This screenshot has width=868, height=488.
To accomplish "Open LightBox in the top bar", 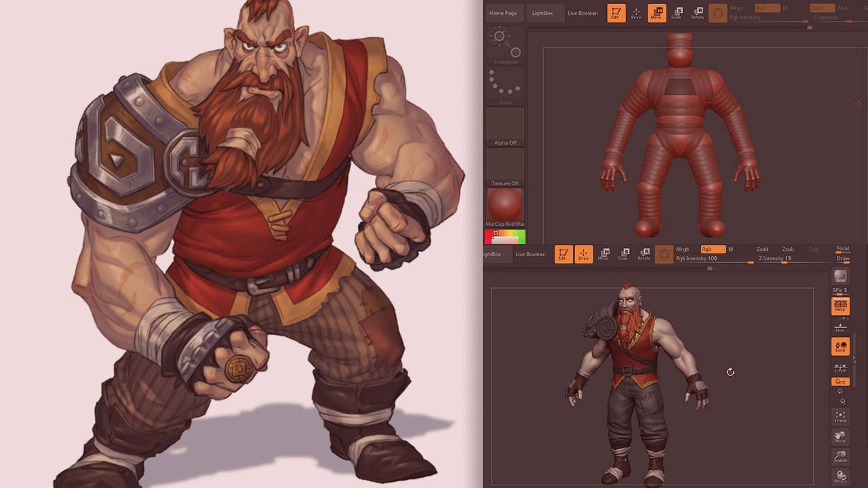I will (x=542, y=14).
